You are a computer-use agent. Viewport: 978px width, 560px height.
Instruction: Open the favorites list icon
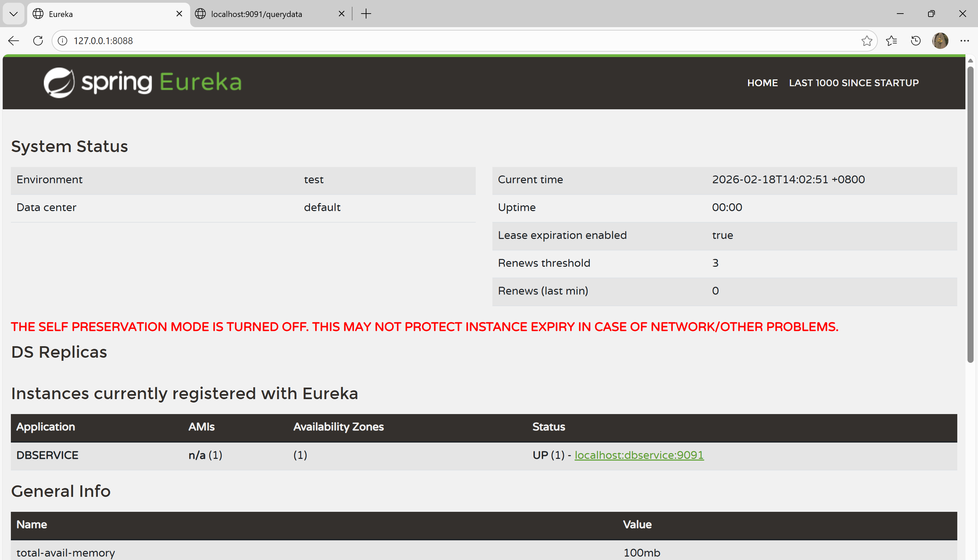click(891, 41)
